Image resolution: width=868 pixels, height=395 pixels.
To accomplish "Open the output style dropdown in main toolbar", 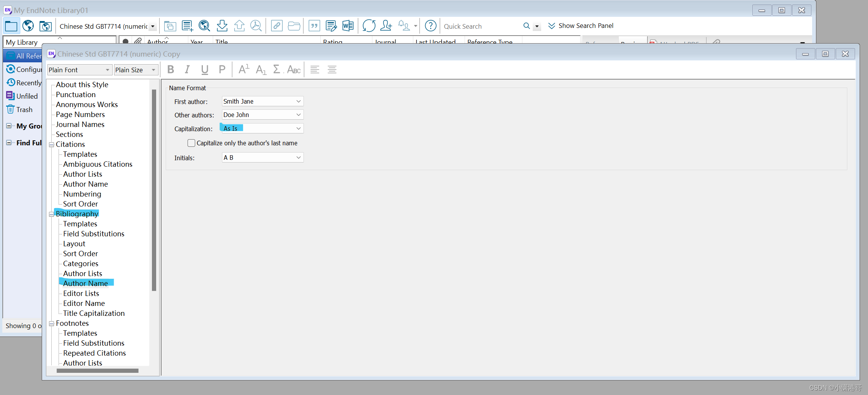I will pyautogui.click(x=153, y=26).
